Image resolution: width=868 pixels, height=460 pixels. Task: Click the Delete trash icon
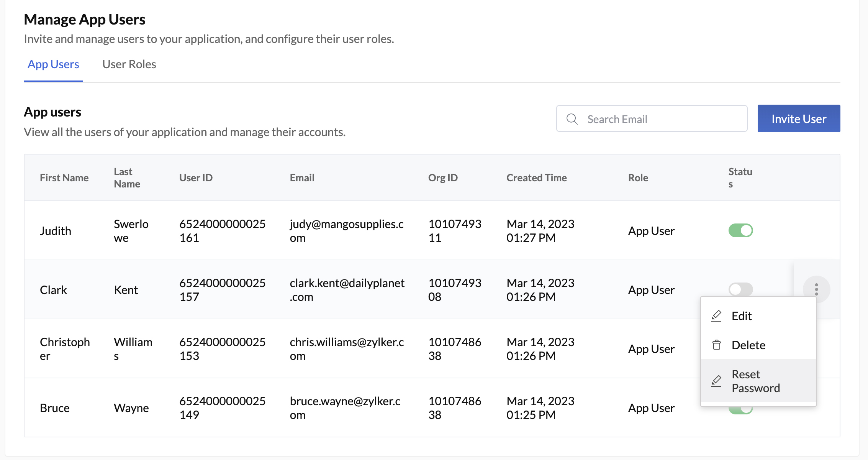pos(716,345)
